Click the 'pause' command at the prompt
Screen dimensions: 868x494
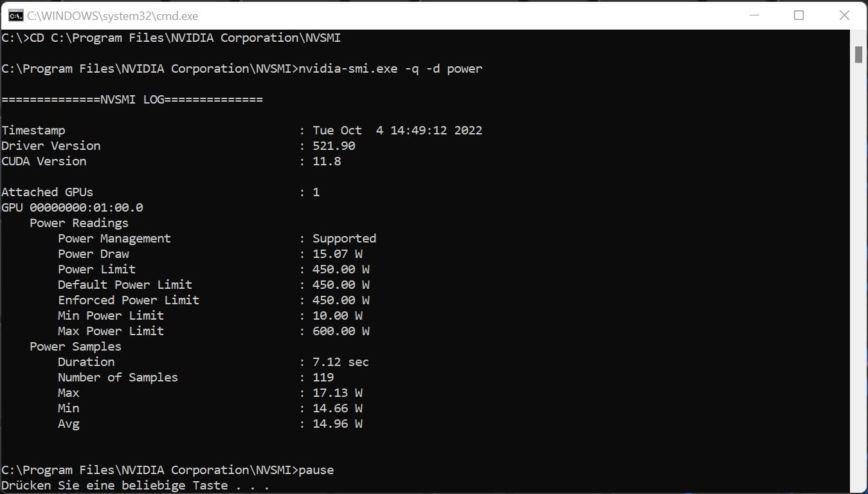tap(316, 470)
